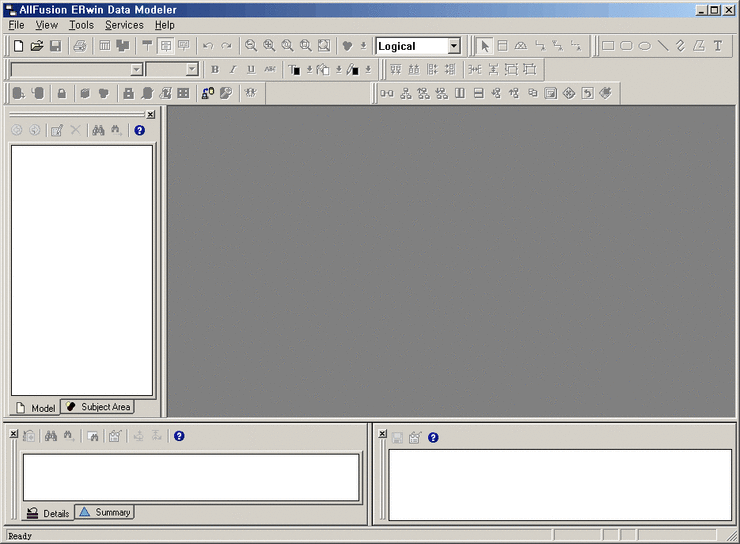Click the blue help icon beside the Details toolbar

coord(179,436)
